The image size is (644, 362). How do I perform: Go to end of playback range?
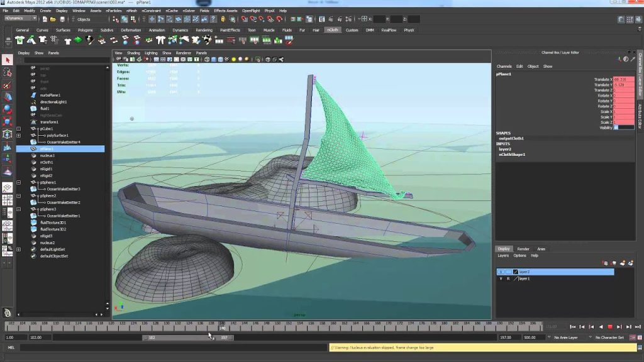point(638,327)
